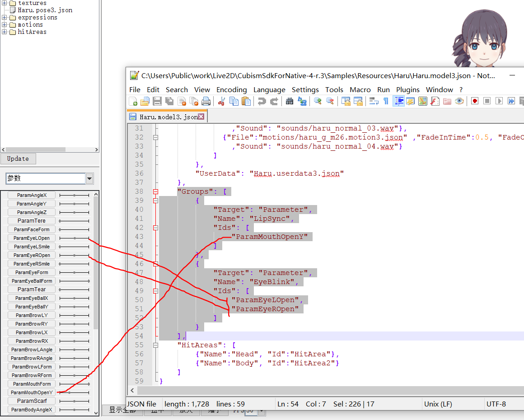Image resolution: width=524 pixels, height=420 pixels.
Task: Toggle Word Wrap in the toolbar
Action: (x=374, y=101)
